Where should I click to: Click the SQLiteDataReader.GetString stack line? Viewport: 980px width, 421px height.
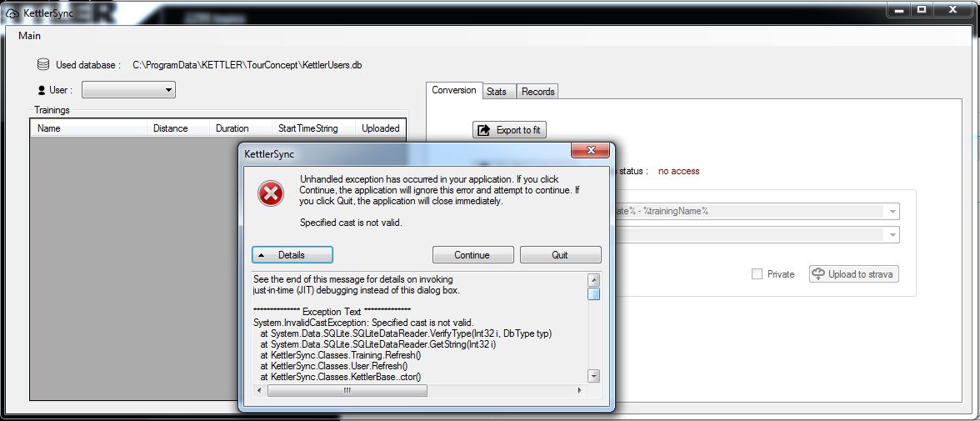[x=378, y=344]
